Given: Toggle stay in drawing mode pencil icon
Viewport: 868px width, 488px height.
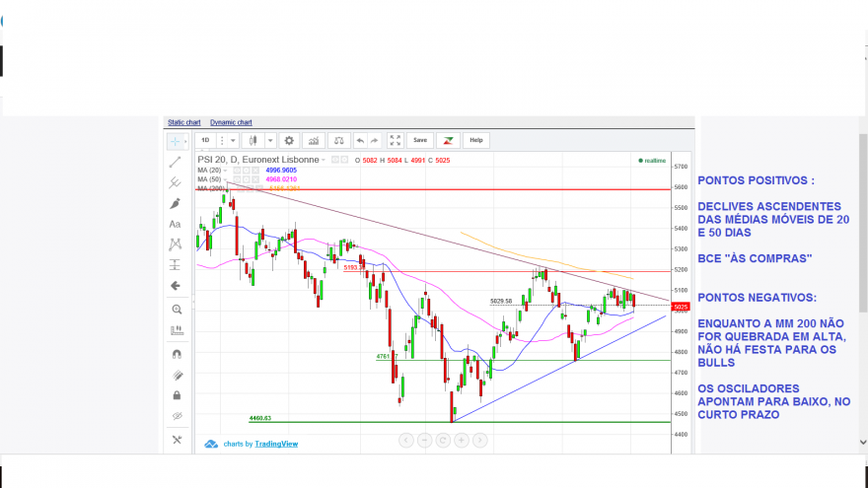Looking at the screenshot, I should (178, 376).
